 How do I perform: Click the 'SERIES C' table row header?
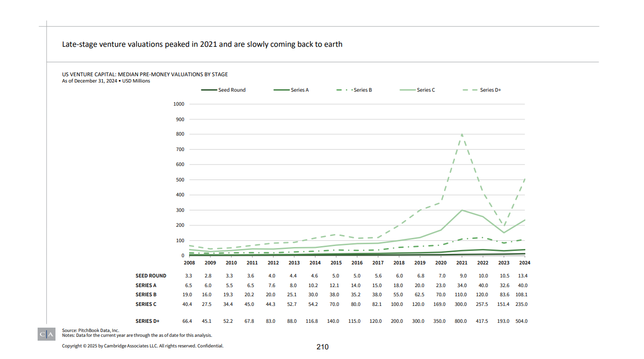click(x=146, y=304)
